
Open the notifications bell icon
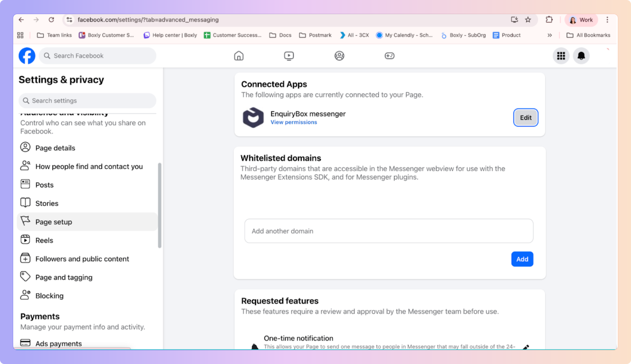click(x=581, y=56)
